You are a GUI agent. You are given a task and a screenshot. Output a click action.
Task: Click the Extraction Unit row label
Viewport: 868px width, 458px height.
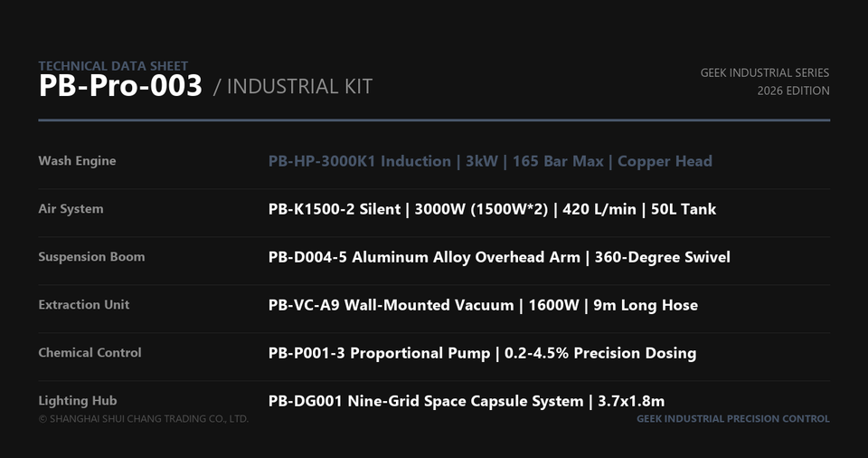click(83, 304)
